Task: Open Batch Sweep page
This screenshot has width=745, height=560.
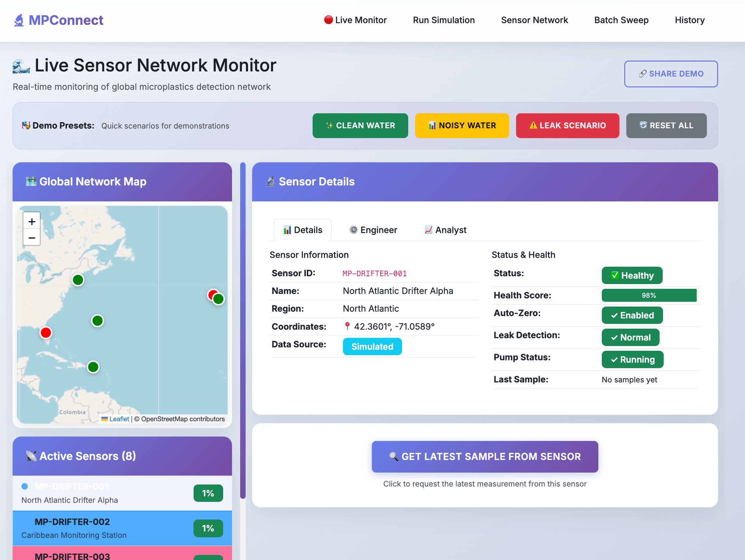Action: tap(621, 20)
